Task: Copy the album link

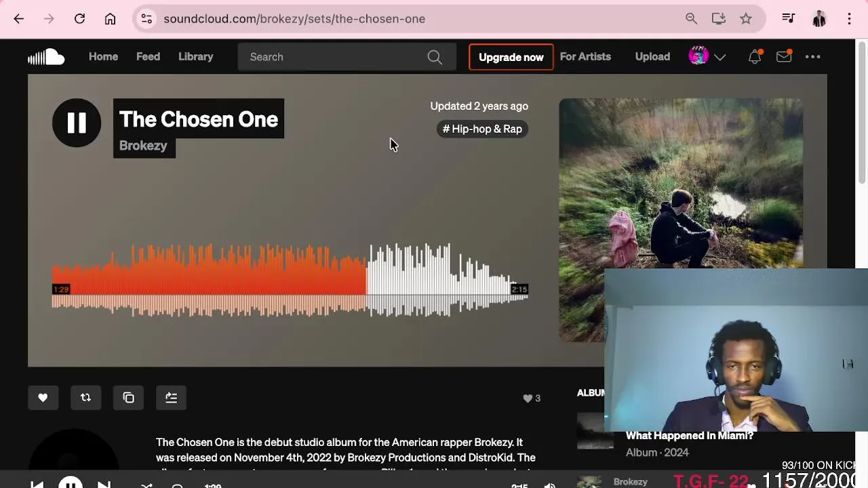Action: click(128, 398)
